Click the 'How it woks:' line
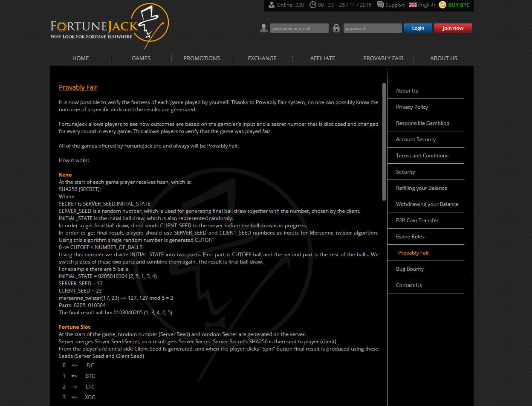The image size is (532, 406). click(74, 160)
